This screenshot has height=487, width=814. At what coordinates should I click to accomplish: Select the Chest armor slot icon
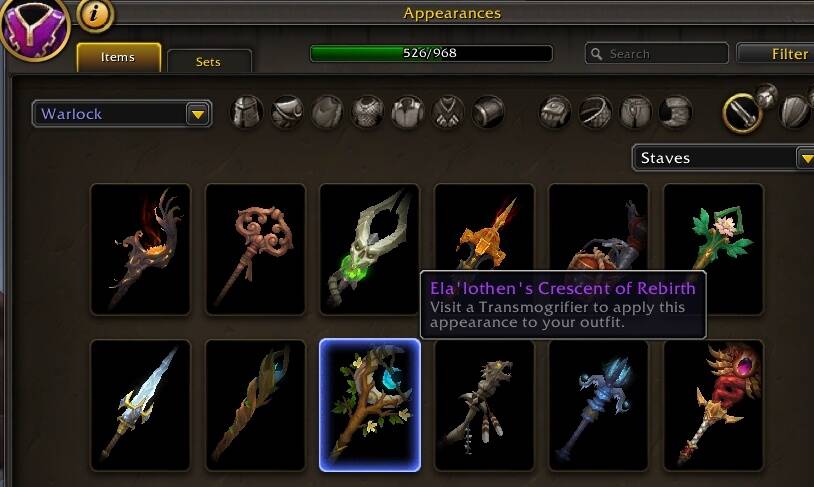pyautogui.click(x=367, y=112)
